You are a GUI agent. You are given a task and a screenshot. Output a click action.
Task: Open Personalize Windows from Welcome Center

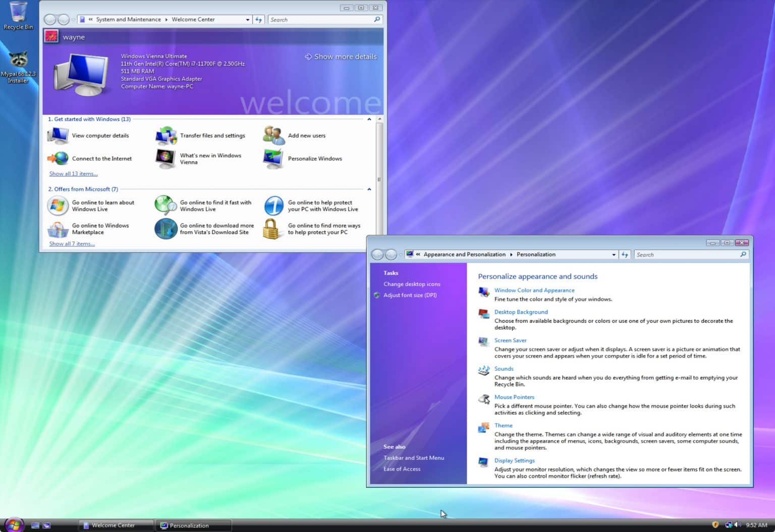point(273,158)
